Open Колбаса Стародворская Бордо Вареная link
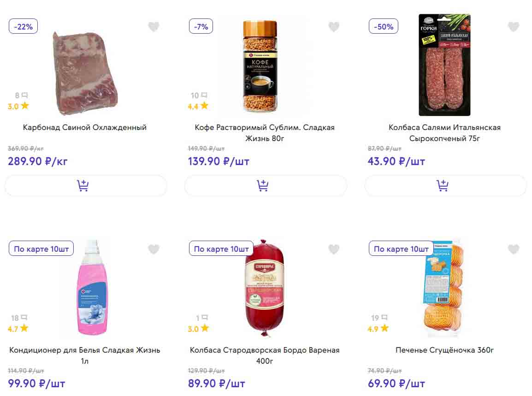Image resolution: width=532 pixels, height=396 pixels. 265,355
